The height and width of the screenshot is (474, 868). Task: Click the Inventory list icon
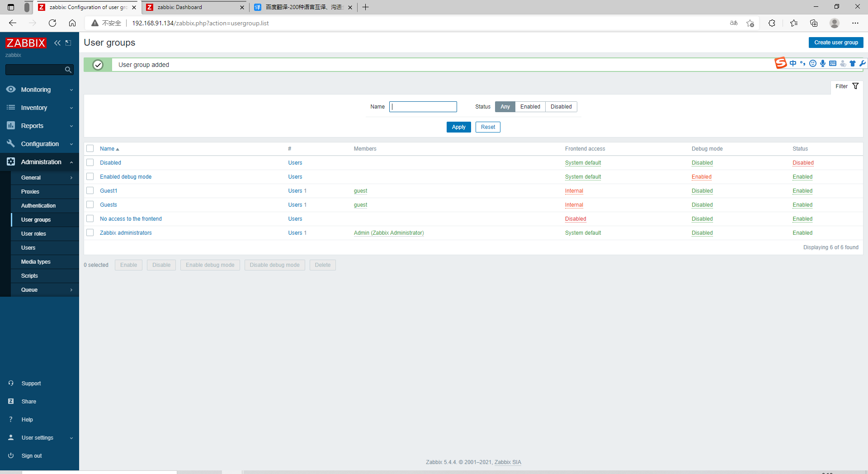pyautogui.click(x=11, y=107)
